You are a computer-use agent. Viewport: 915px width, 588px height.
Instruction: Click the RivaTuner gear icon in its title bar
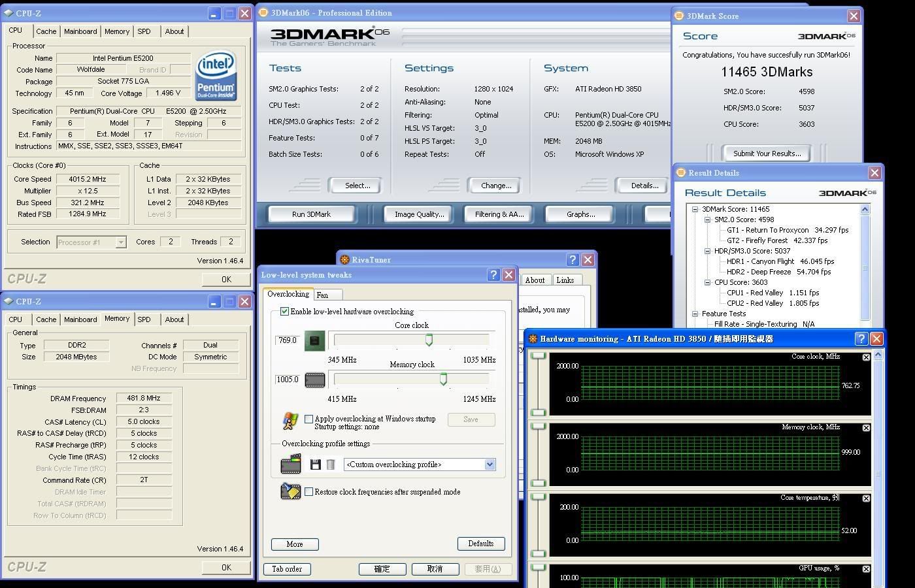click(344, 260)
